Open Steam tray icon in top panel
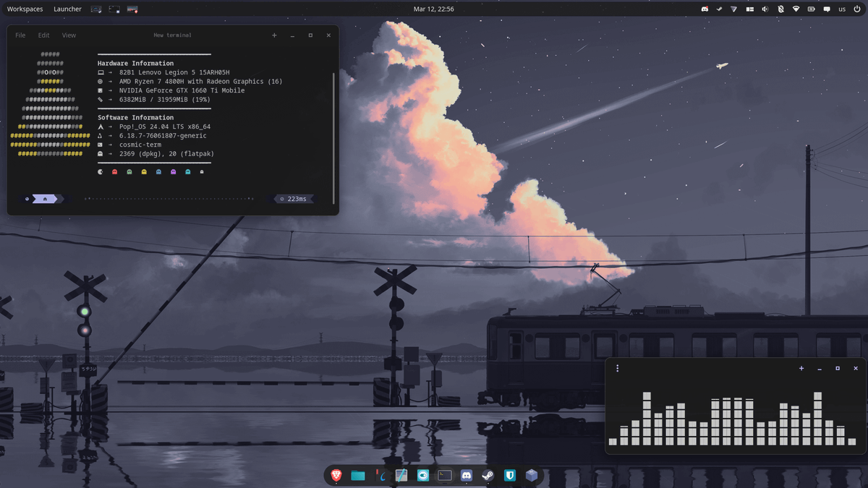This screenshot has height=488, width=868. pyautogui.click(x=720, y=9)
